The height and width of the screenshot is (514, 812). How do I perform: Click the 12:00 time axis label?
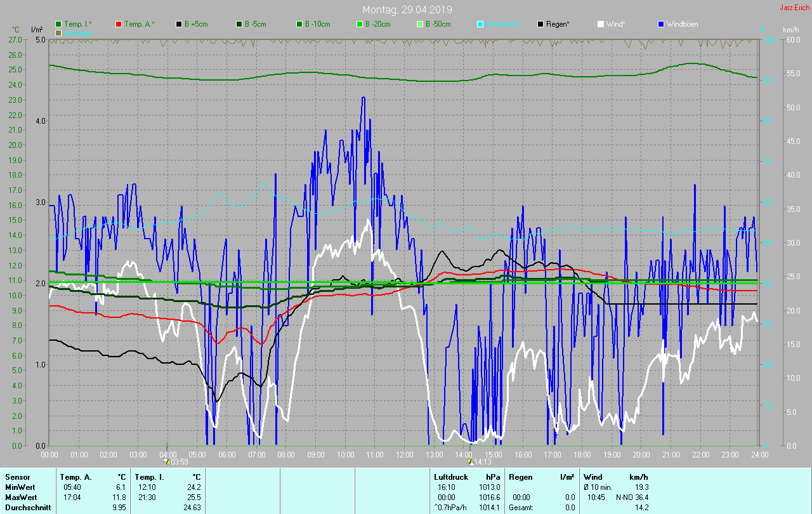pos(404,454)
